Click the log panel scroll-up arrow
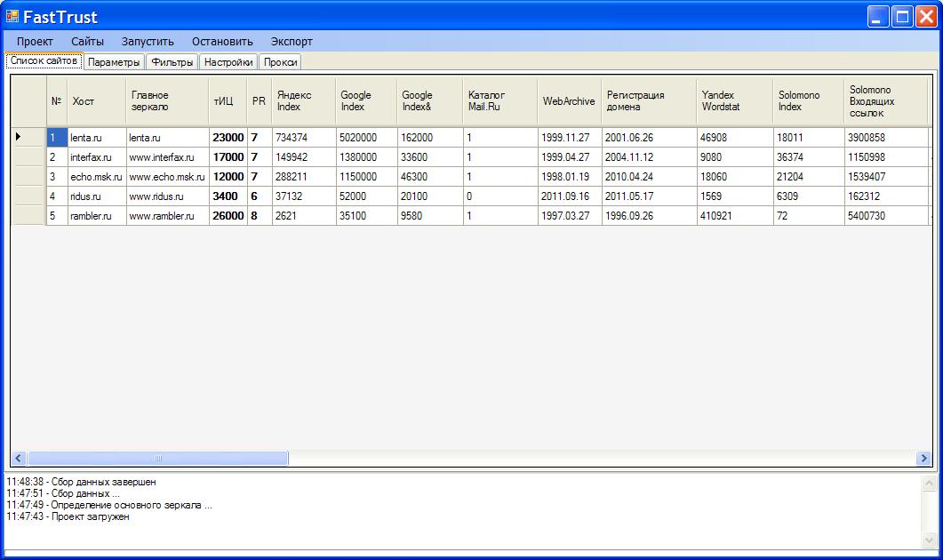The width and height of the screenshot is (943, 560). pos(929,483)
